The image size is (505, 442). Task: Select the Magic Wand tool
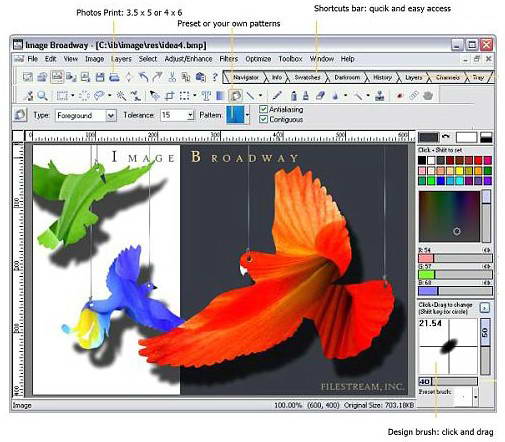(x=121, y=96)
